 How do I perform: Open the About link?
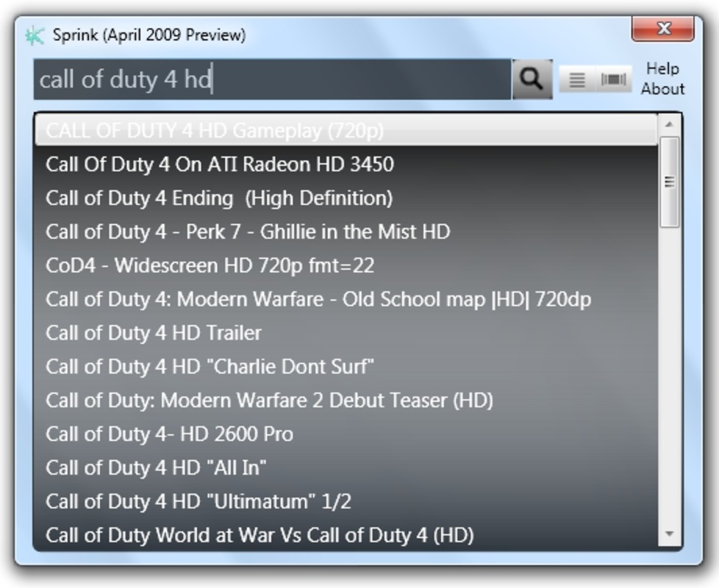point(662,88)
